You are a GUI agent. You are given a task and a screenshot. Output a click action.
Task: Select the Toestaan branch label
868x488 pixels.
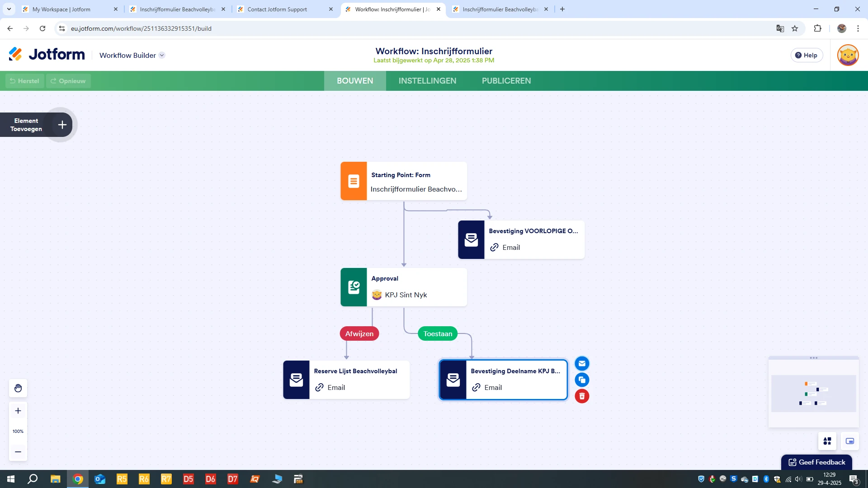(x=437, y=333)
